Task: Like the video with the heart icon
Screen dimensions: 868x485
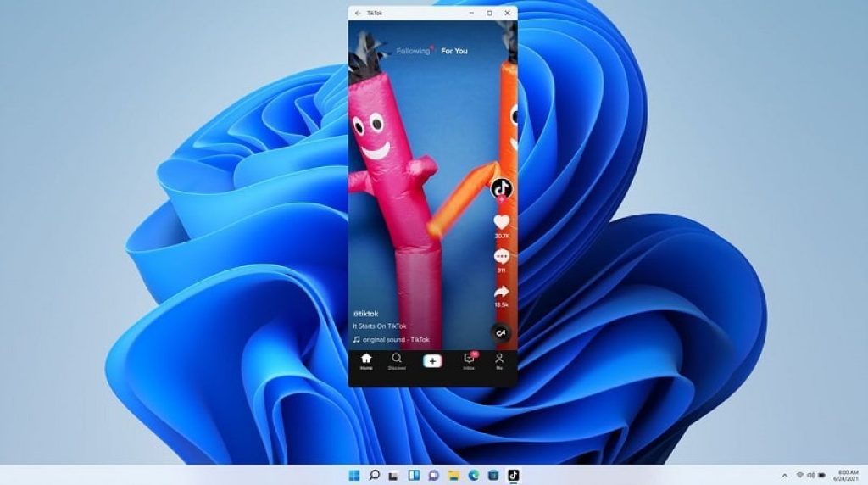Action: (x=502, y=222)
